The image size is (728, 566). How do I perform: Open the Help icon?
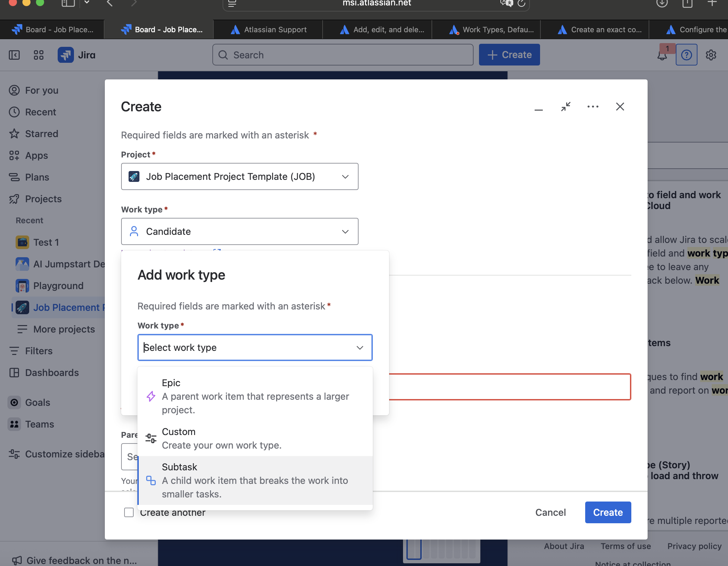pos(686,55)
